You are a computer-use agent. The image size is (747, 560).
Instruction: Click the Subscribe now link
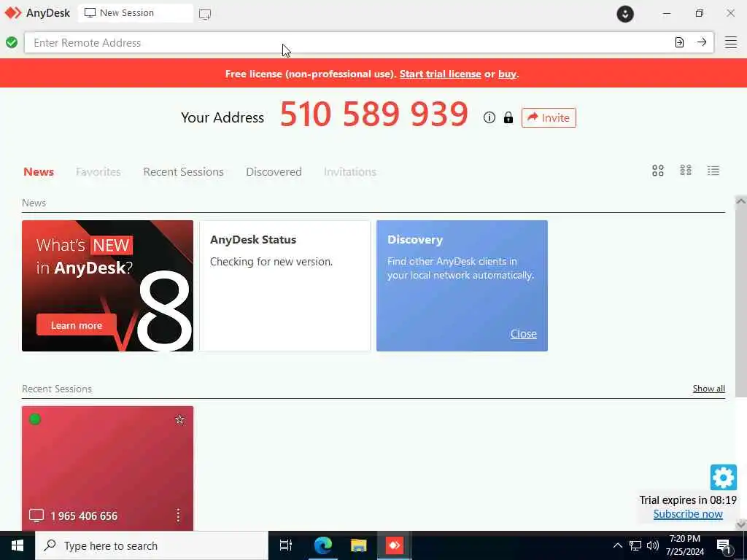tap(688, 514)
